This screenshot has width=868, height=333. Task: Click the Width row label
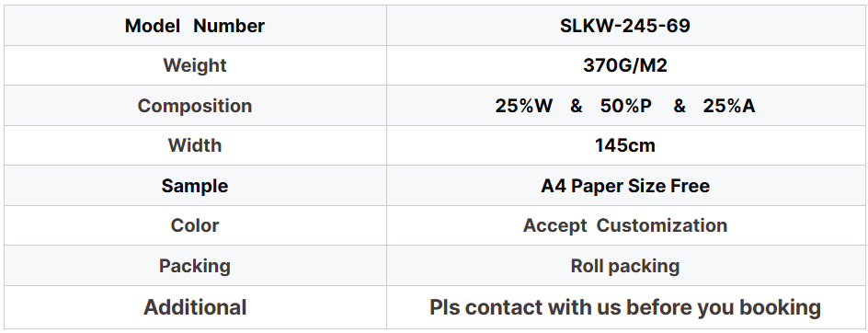195,145
